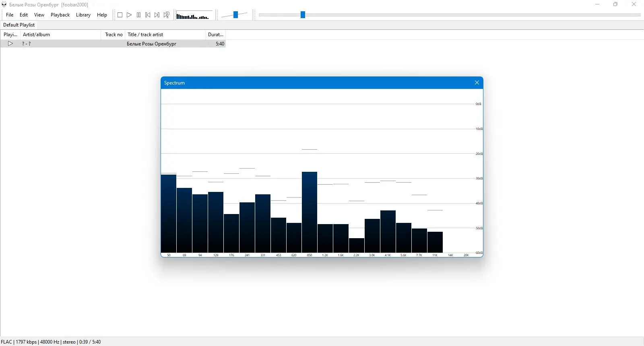Click the toolbar spectrum visualization

tap(194, 15)
